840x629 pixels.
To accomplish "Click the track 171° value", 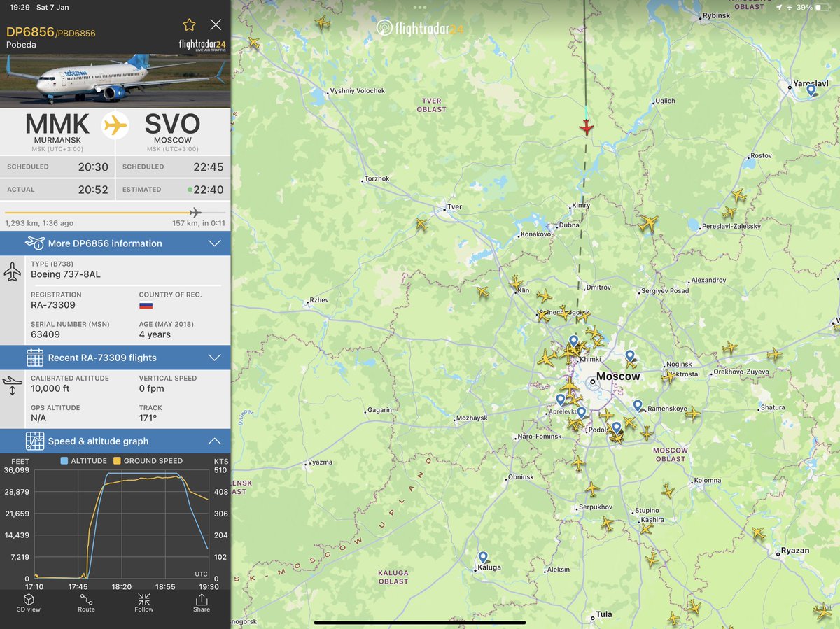I will pos(148,418).
